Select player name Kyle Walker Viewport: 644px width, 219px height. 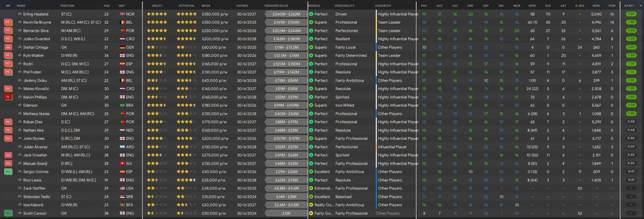coord(33,55)
